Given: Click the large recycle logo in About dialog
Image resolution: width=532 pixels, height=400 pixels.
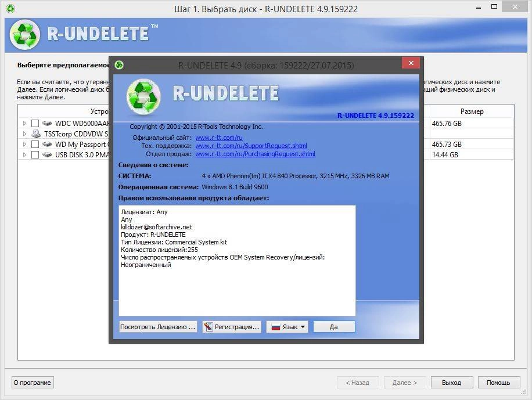Looking at the screenshot, I should click(x=143, y=97).
